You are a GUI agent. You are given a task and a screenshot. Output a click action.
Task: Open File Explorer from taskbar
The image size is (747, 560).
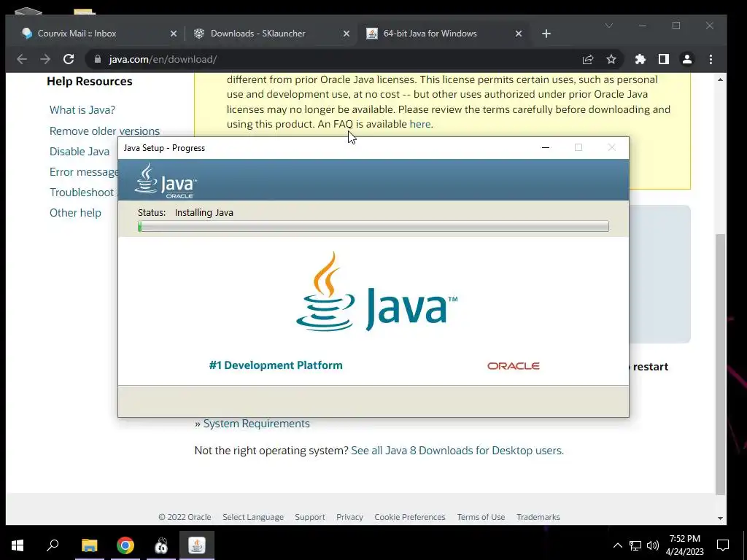[89, 545]
